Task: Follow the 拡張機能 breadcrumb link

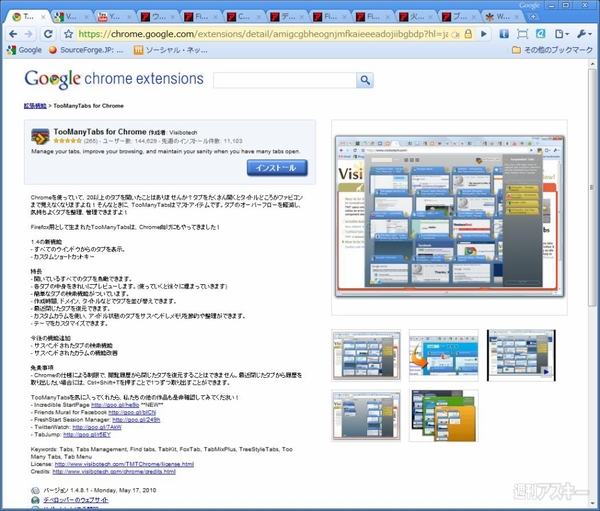Action: tap(35, 106)
